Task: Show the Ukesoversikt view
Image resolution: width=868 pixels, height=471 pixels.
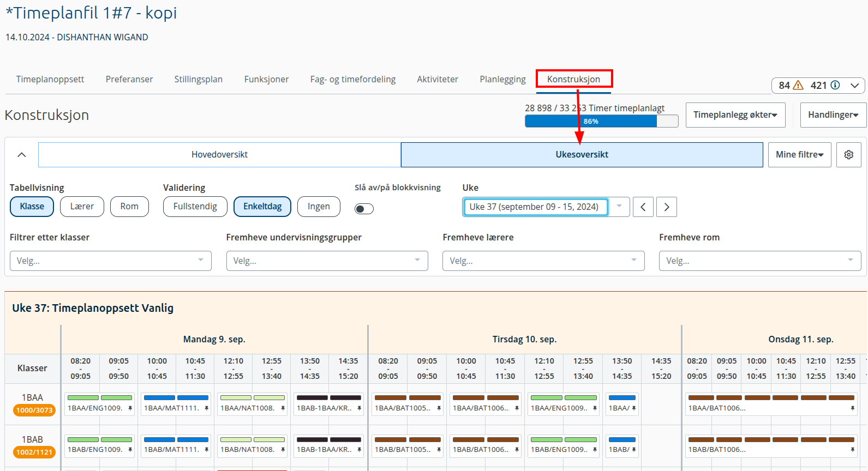Action: point(582,155)
